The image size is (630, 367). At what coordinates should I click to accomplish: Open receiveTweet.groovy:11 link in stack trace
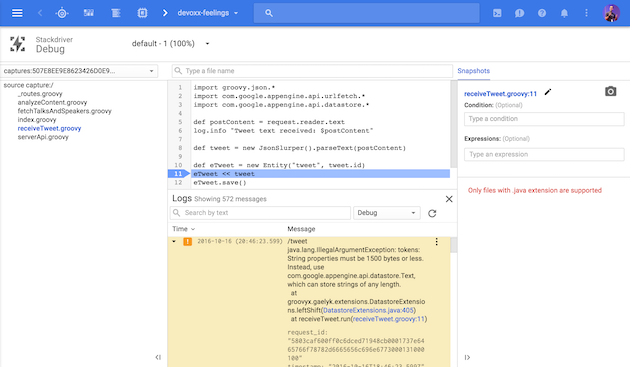[x=388, y=319]
